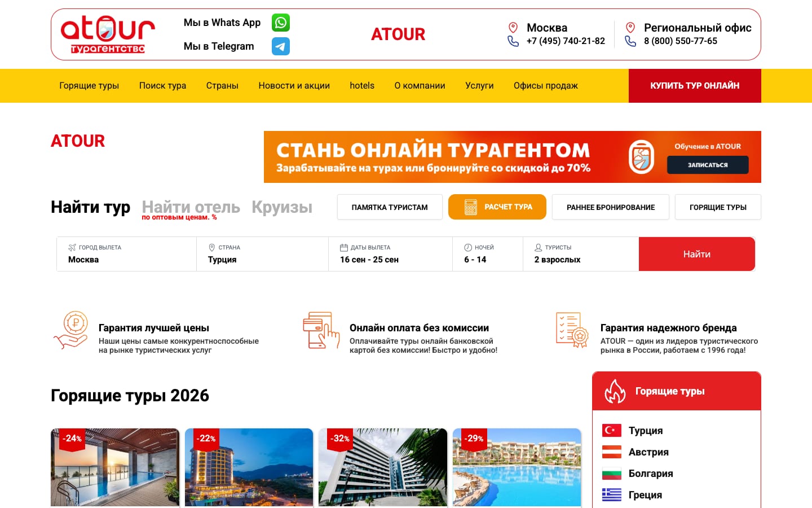Click the regional office phone icon
This screenshot has height=508, width=812.
(630, 41)
